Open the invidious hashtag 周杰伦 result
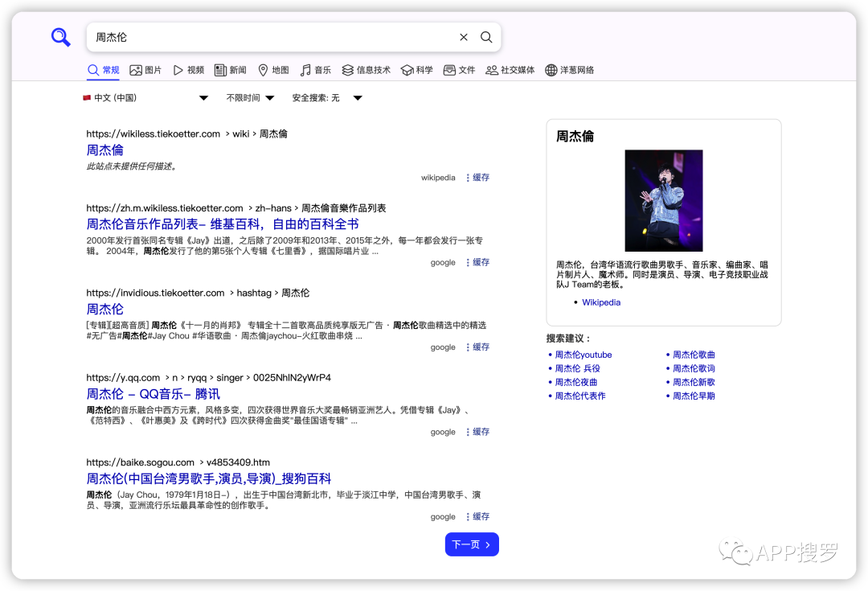The width and height of the screenshot is (868, 591). pos(104,309)
